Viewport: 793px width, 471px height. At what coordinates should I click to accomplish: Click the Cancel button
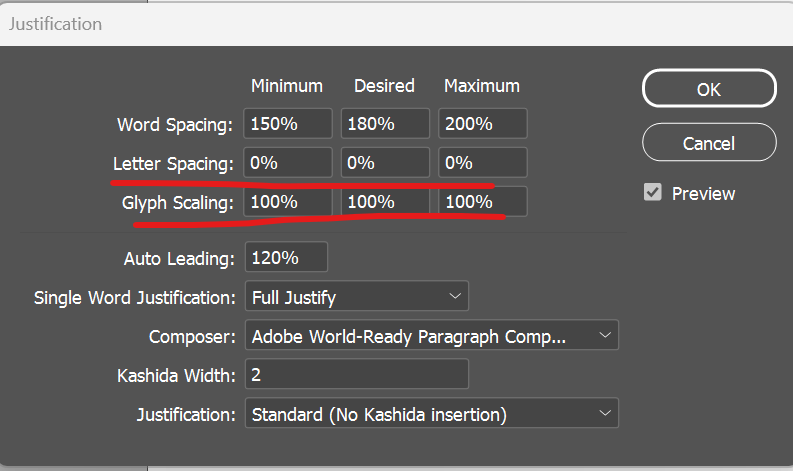(708, 142)
